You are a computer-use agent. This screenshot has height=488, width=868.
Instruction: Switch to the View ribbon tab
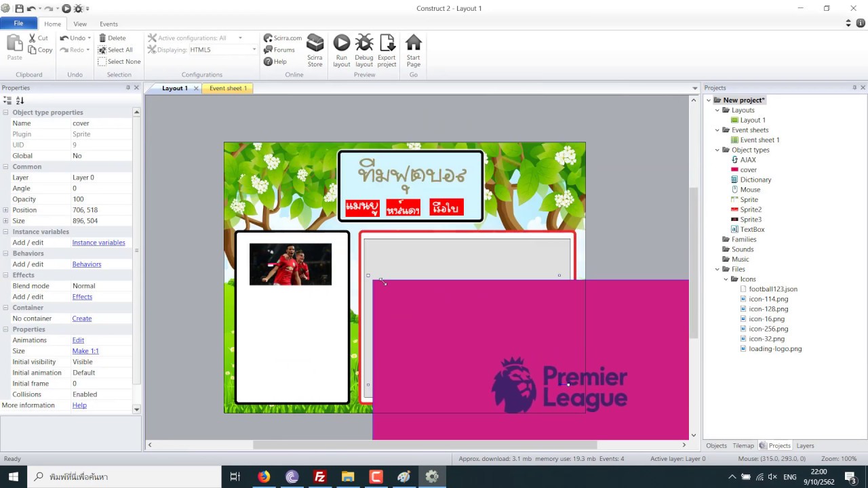pos(80,24)
